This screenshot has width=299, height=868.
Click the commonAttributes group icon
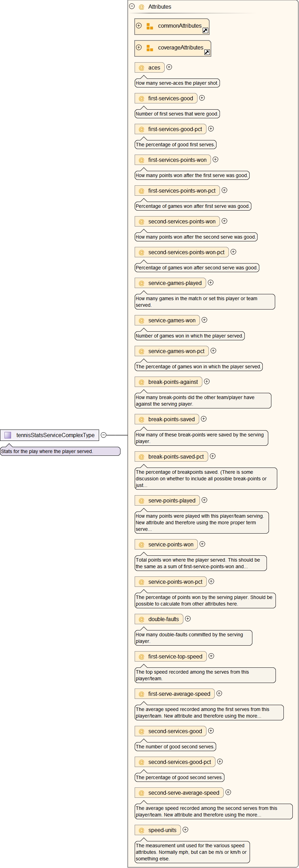click(150, 26)
